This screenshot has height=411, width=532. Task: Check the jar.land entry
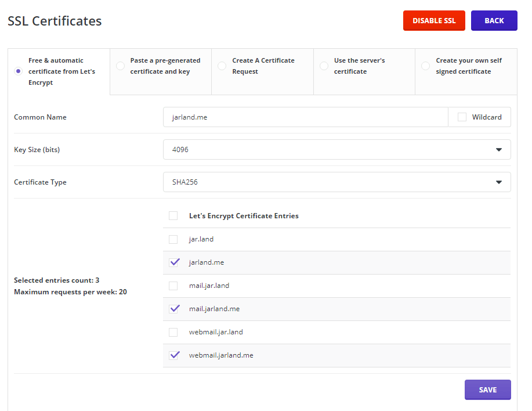pyautogui.click(x=173, y=239)
